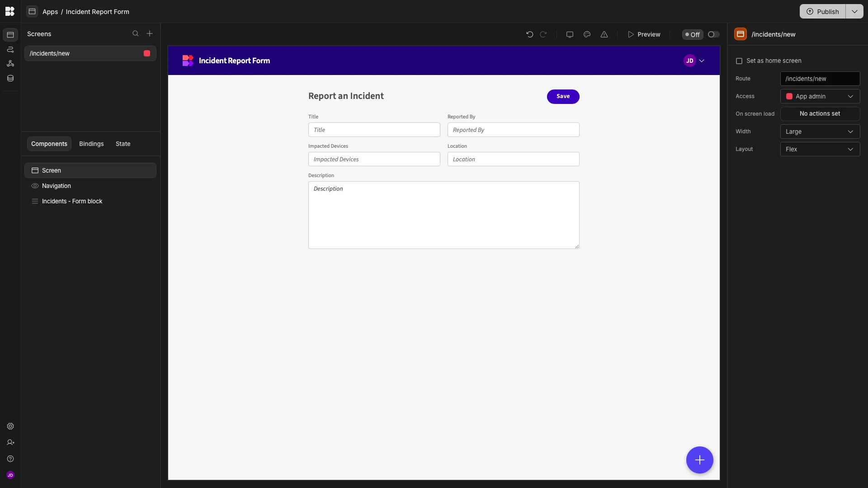Check Set as home screen checkbox
The image size is (868, 488).
click(x=739, y=61)
